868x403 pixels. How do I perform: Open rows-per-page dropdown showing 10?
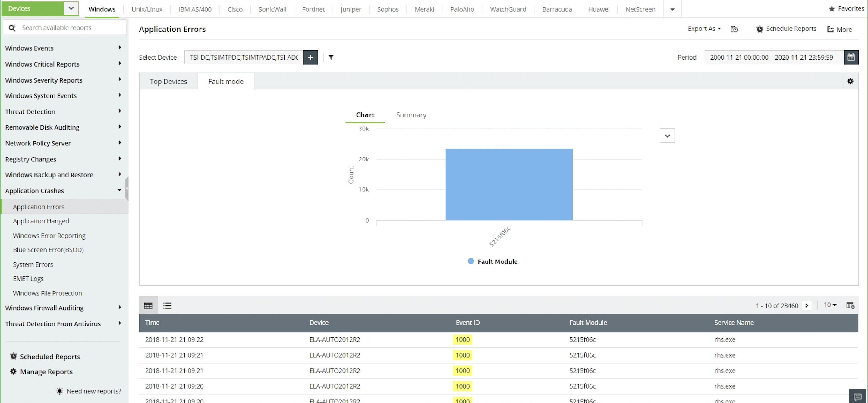830,305
